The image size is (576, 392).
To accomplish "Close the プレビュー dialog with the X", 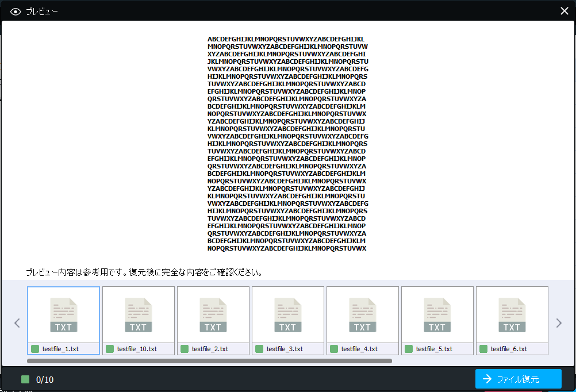I will click(x=564, y=10).
